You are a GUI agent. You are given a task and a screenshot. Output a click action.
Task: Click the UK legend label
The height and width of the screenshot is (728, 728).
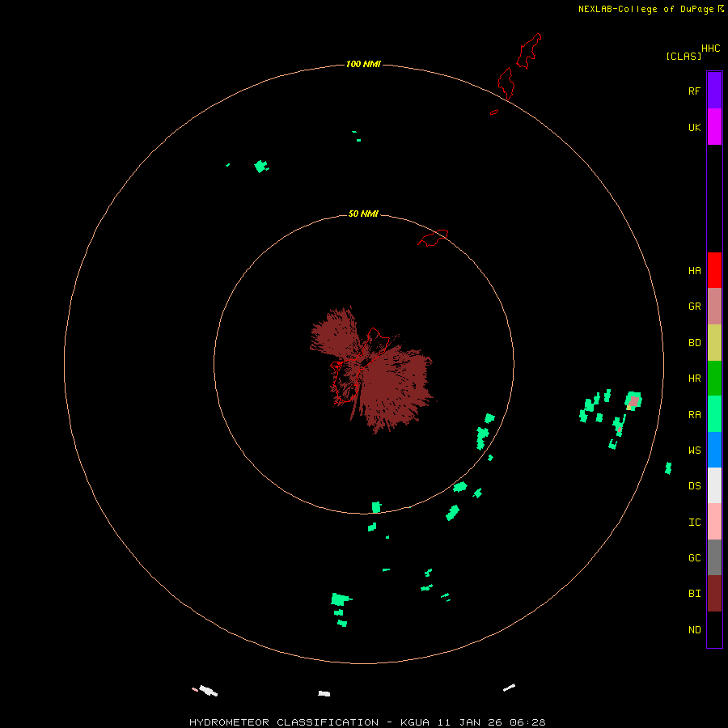[x=694, y=127]
